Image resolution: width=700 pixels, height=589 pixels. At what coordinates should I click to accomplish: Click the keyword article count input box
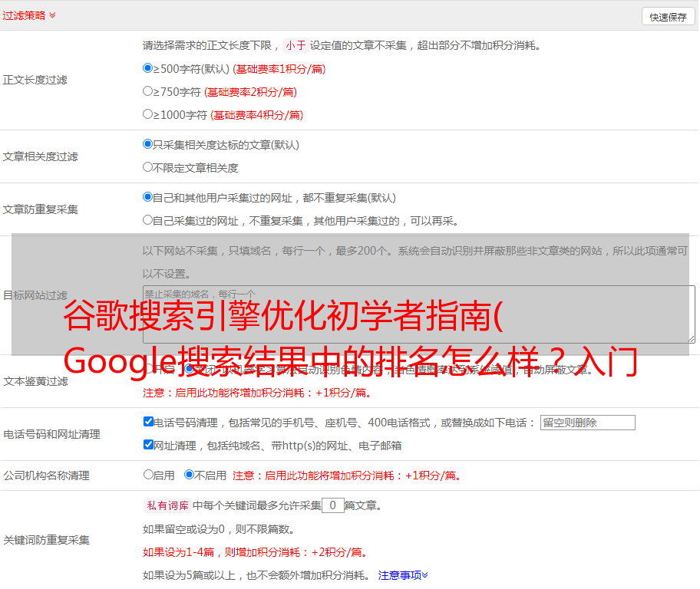(x=332, y=505)
